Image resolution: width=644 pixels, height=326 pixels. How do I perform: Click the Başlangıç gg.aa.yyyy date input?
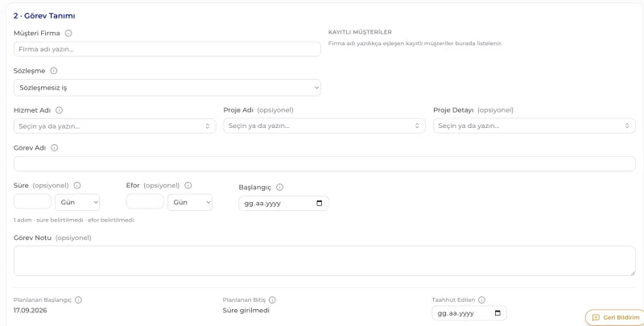[283, 203]
